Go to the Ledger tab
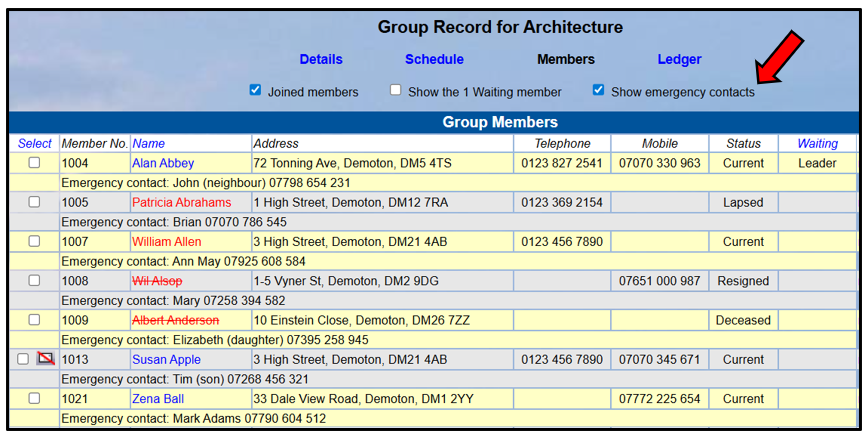867x438 pixels. point(680,59)
